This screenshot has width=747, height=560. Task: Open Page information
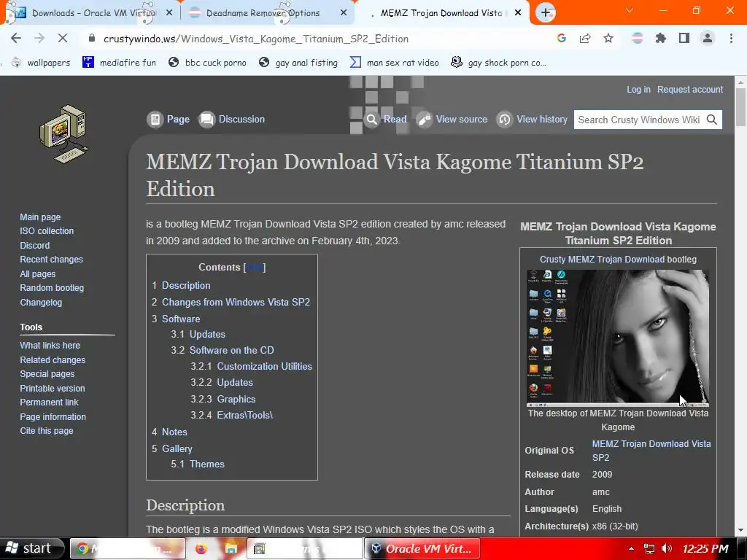[53, 416]
